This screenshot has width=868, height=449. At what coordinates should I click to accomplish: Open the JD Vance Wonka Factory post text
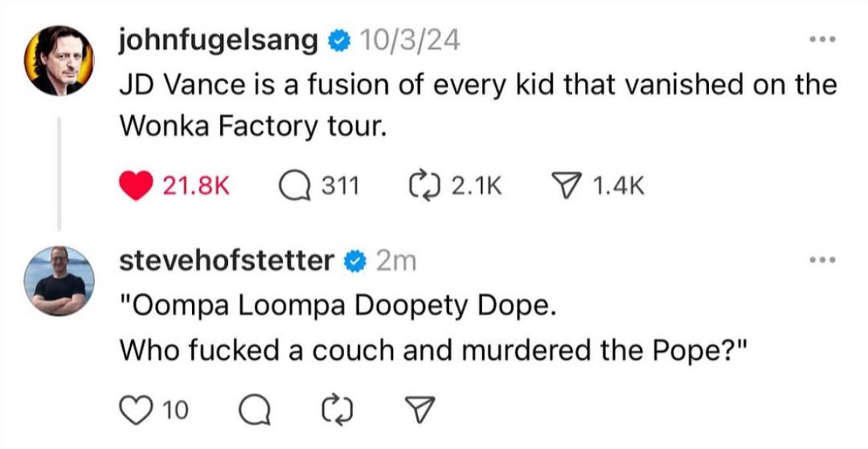pos(478,106)
